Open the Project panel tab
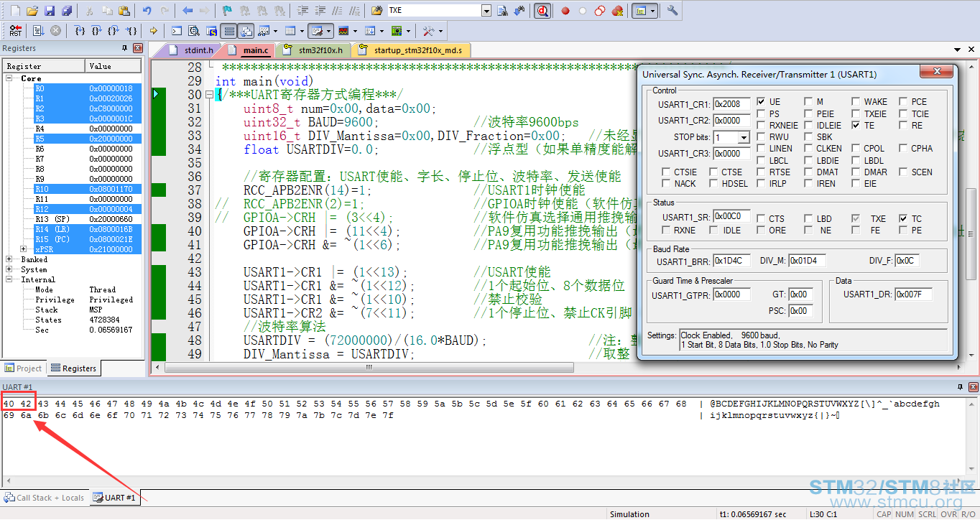The image size is (980, 520). pyautogui.click(x=24, y=368)
